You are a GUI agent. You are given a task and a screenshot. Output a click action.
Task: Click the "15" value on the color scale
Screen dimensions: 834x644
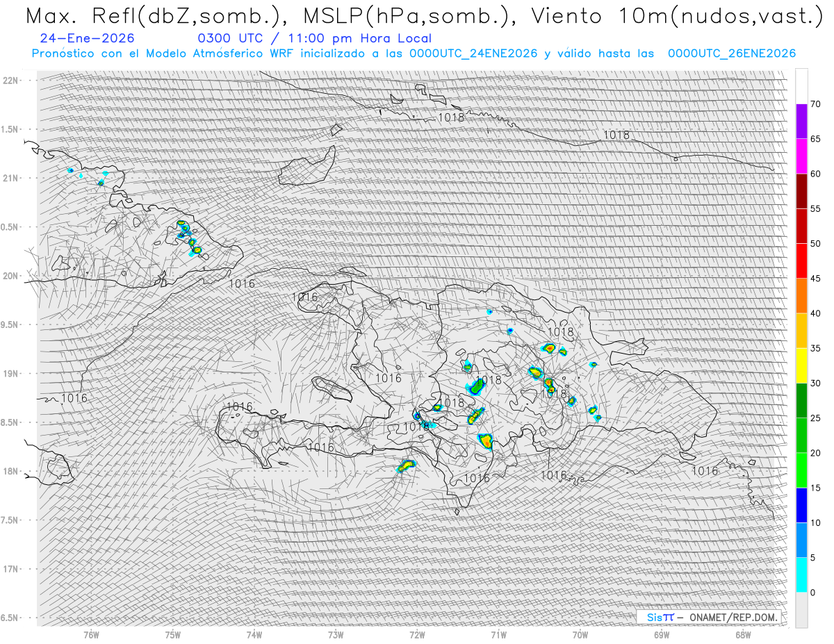[x=815, y=488]
